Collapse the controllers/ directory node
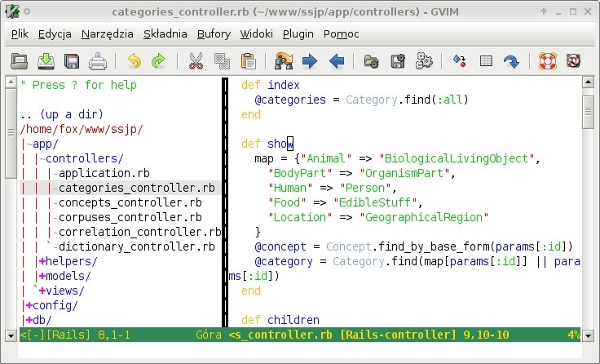The image size is (600, 364). tap(42, 159)
